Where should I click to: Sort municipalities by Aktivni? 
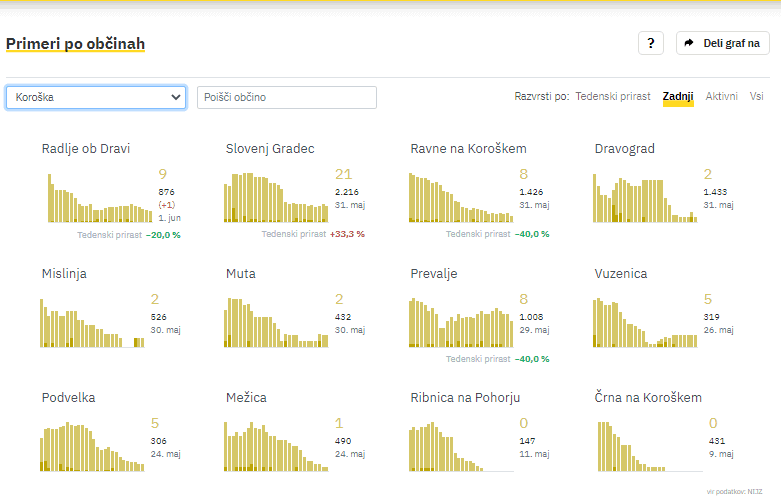(x=721, y=97)
